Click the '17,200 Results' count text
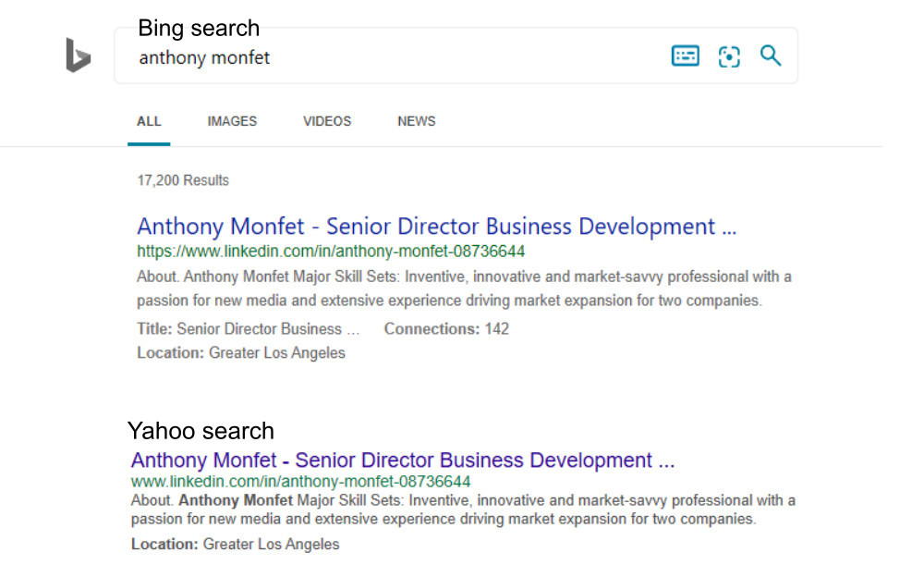 (x=183, y=180)
